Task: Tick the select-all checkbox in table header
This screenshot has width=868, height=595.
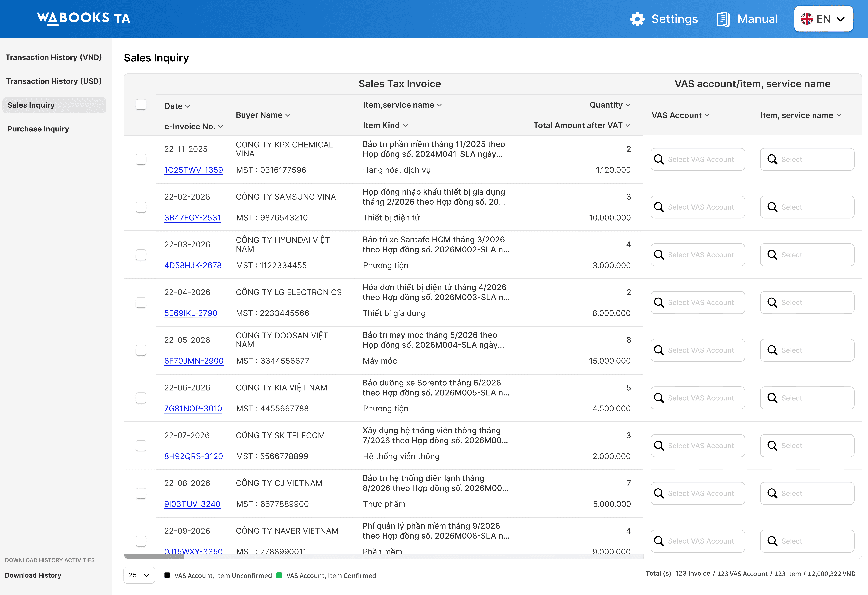Action: pos(141,105)
